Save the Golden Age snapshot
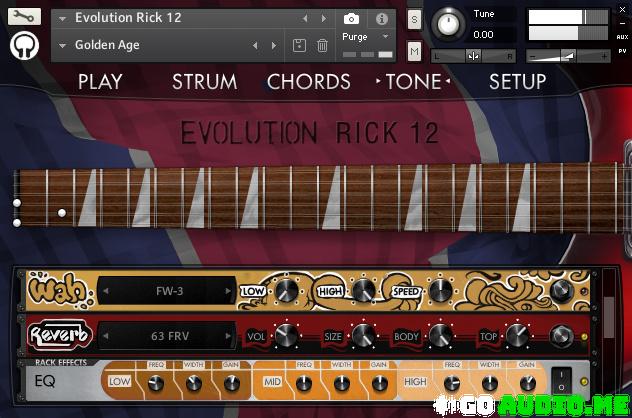Screen dimensions: 632x418 point(299,45)
